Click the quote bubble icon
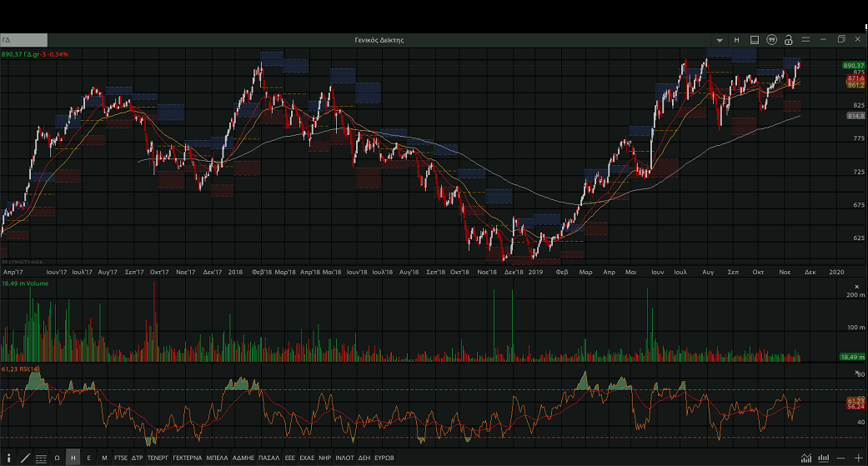The image size is (868, 466). pyautogui.click(x=771, y=40)
